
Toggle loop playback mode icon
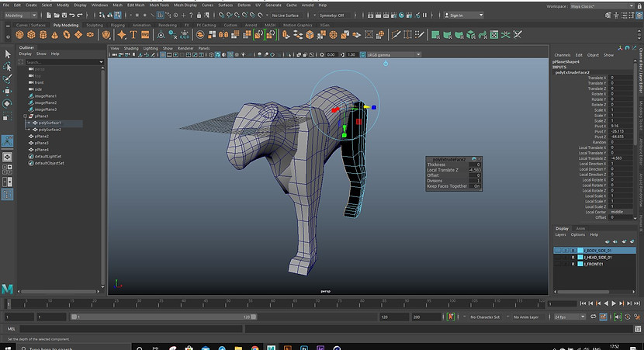coord(594,317)
